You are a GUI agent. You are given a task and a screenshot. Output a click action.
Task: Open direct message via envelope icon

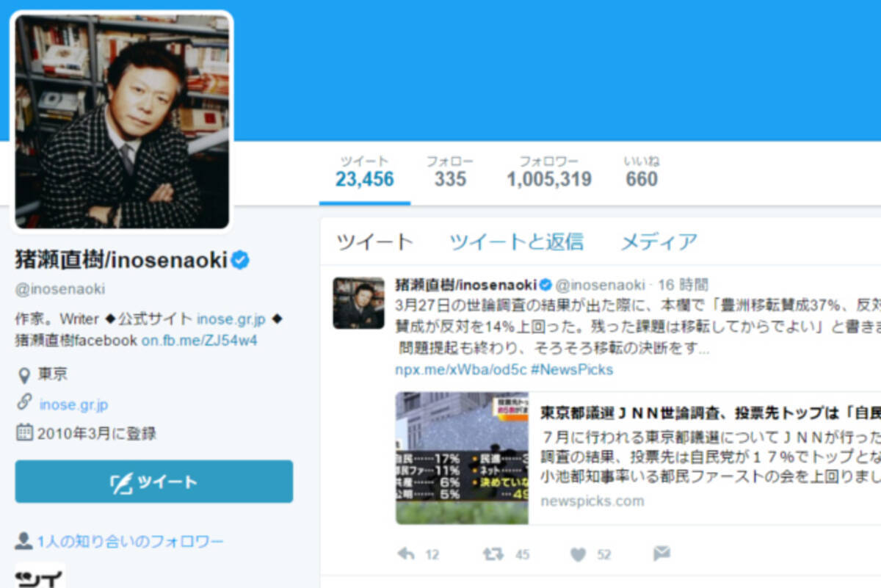(661, 553)
